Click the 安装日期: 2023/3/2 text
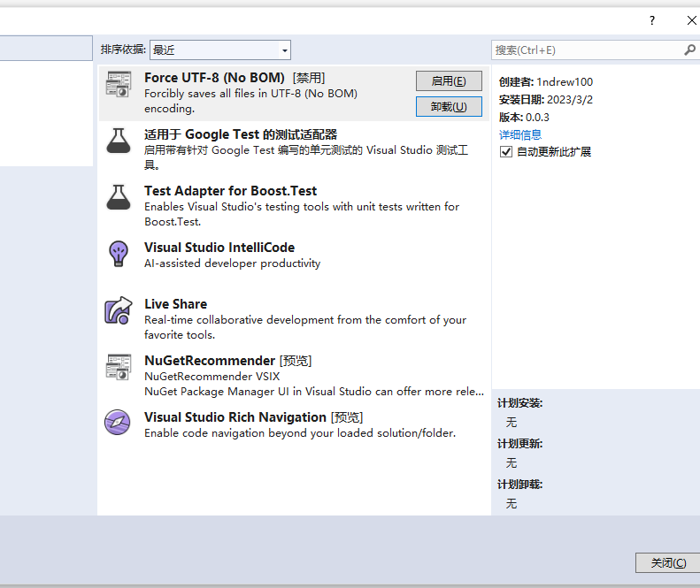 coord(545,100)
